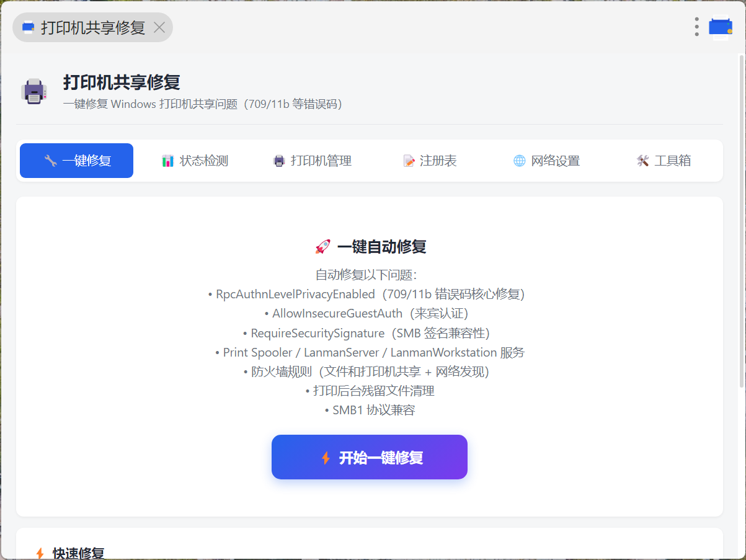This screenshot has width=746, height=560.
Task: Click the globe icon on 网络设置
Action: (520, 161)
